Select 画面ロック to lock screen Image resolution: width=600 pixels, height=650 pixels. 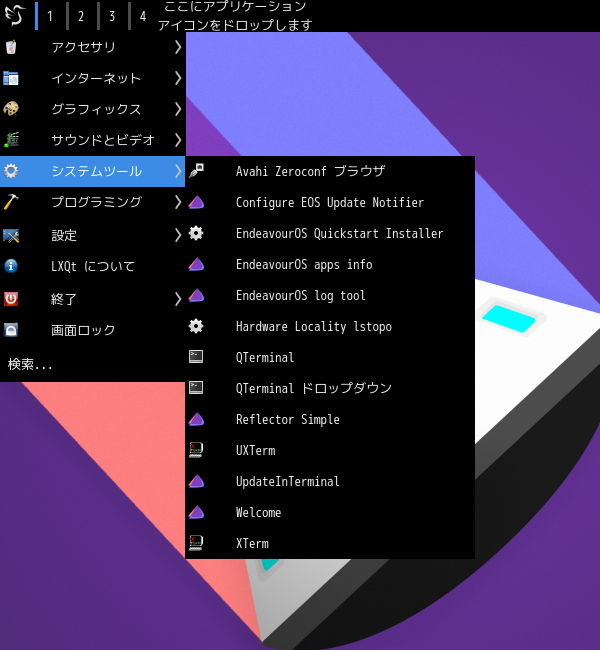click(x=92, y=330)
